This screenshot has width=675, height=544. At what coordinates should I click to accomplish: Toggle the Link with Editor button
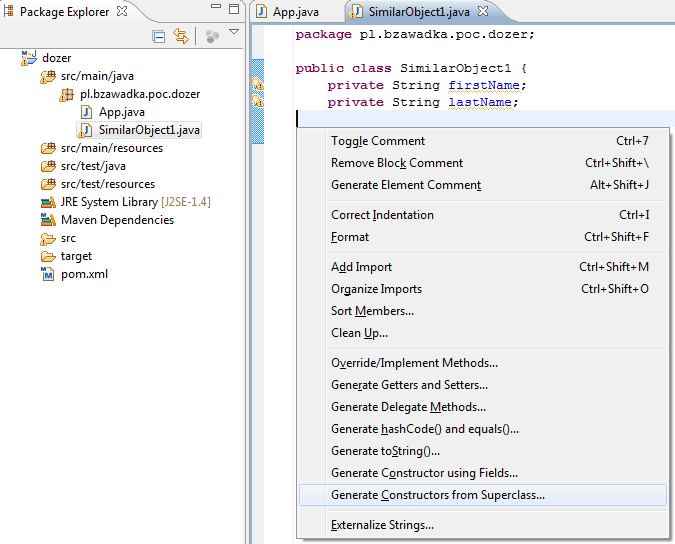point(181,36)
